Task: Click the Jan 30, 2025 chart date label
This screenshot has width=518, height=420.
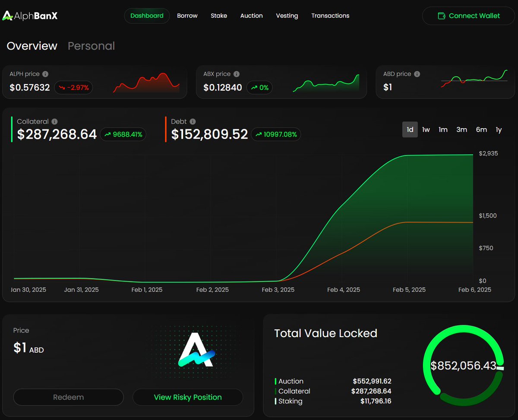Action: (28, 290)
